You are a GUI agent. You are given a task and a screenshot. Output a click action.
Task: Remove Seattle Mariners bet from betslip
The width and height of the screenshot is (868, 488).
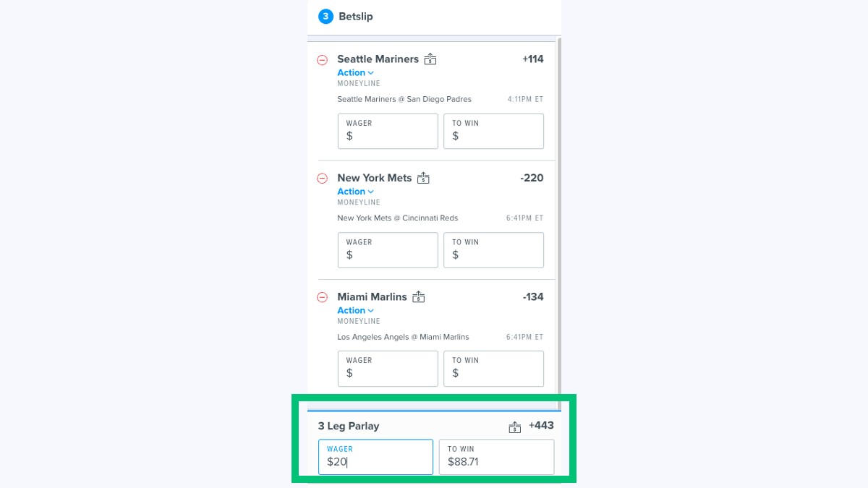323,60
